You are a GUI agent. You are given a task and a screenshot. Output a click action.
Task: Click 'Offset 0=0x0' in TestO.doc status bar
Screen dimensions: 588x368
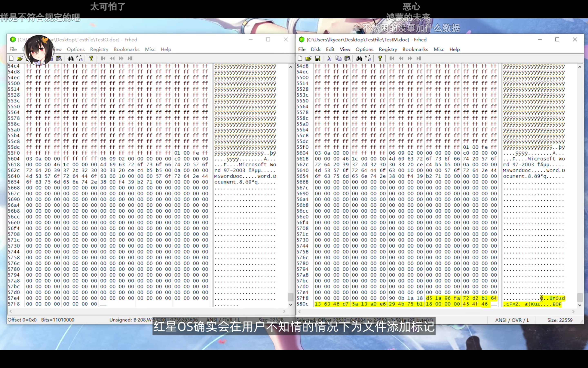(x=22, y=320)
